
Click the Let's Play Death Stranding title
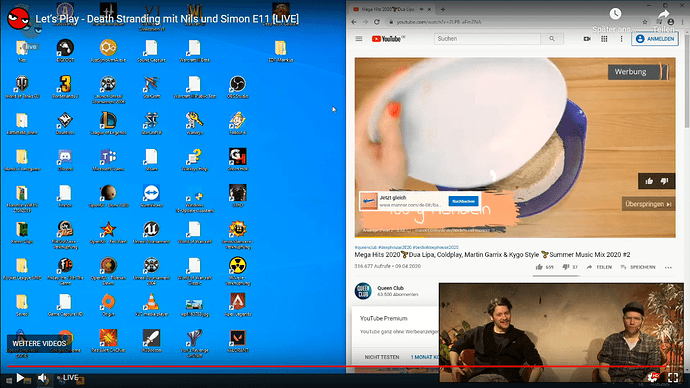(x=167, y=19)
